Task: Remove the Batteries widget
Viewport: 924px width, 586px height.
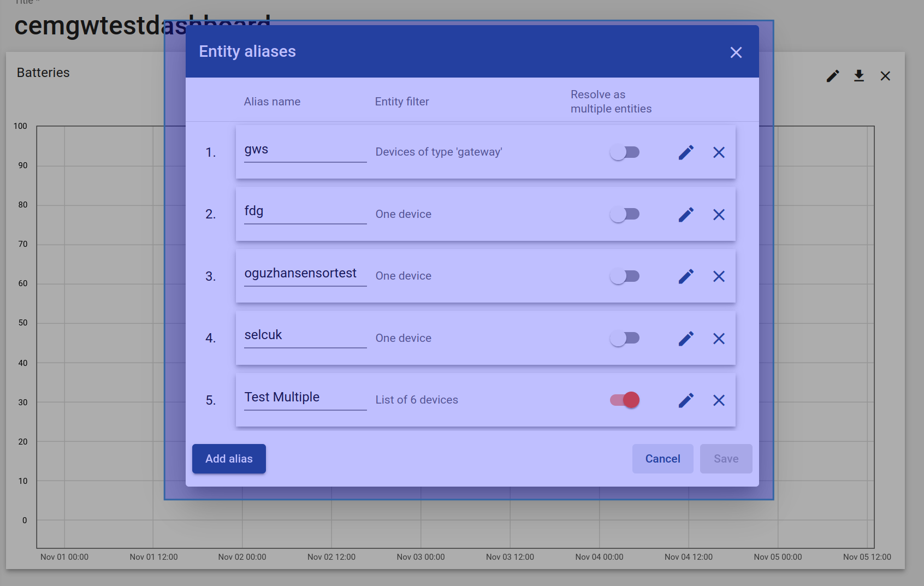Action: (x=885, y=76)
